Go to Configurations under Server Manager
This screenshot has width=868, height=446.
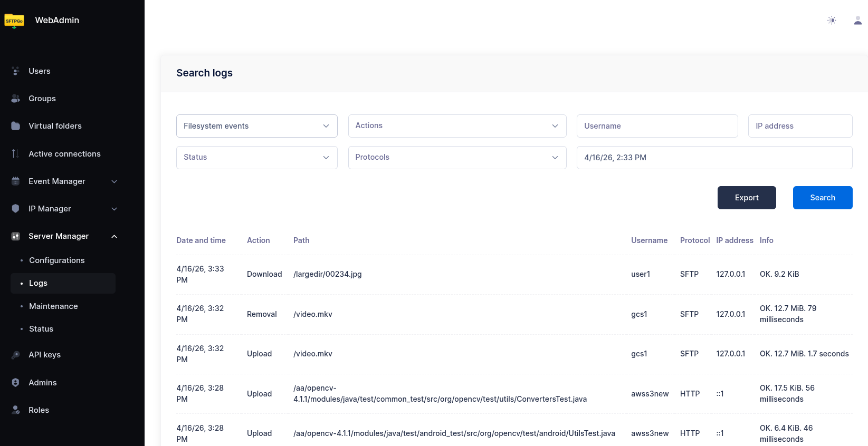click(x=57, y=260)
